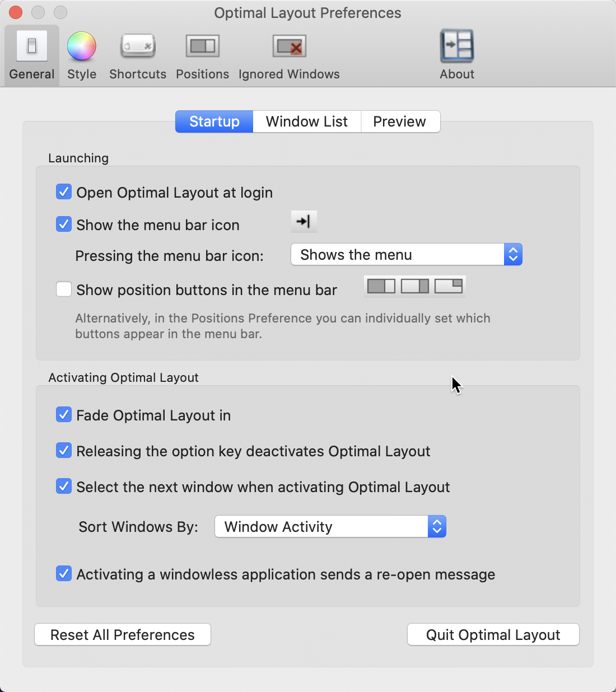Click Quit Optimal Layout button
Viewport: 616px width, 692px height.
click(x=493, y=635)
